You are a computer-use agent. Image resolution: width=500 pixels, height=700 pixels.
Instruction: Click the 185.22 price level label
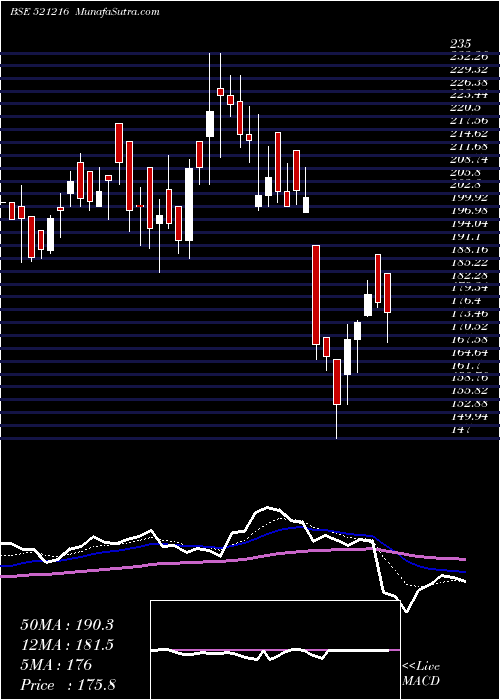pos(469,262)
